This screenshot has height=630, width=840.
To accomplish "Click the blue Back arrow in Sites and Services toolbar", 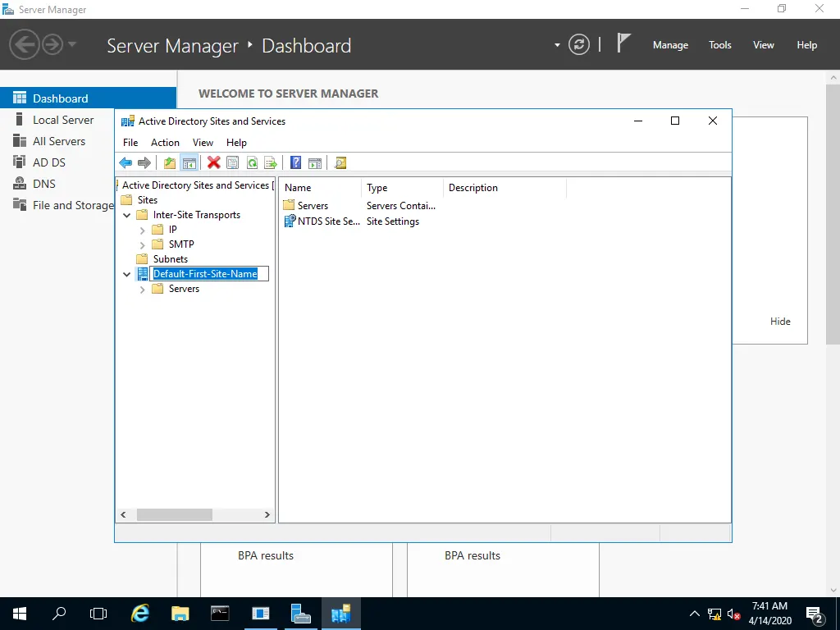I will pyautogui.click(x=126, y=163).
